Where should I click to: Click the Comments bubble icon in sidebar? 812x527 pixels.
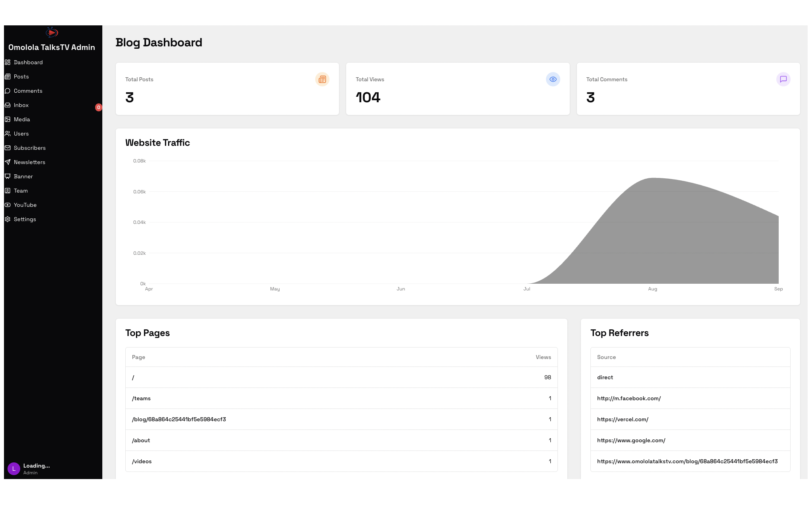click(8, 91)
